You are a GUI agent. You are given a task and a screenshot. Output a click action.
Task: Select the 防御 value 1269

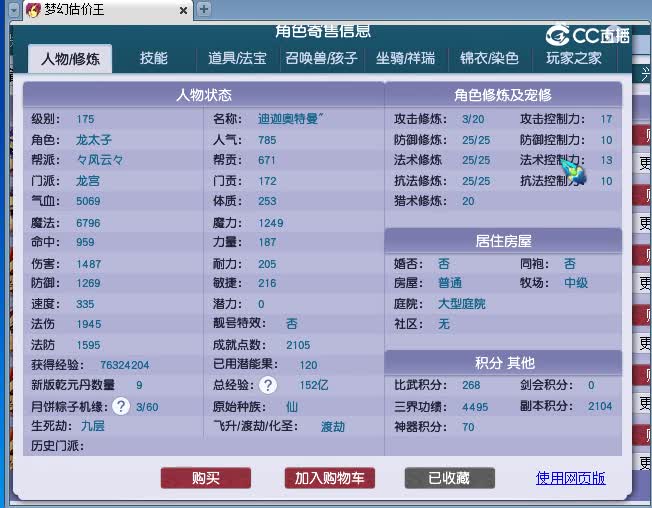tap(88, 284)
